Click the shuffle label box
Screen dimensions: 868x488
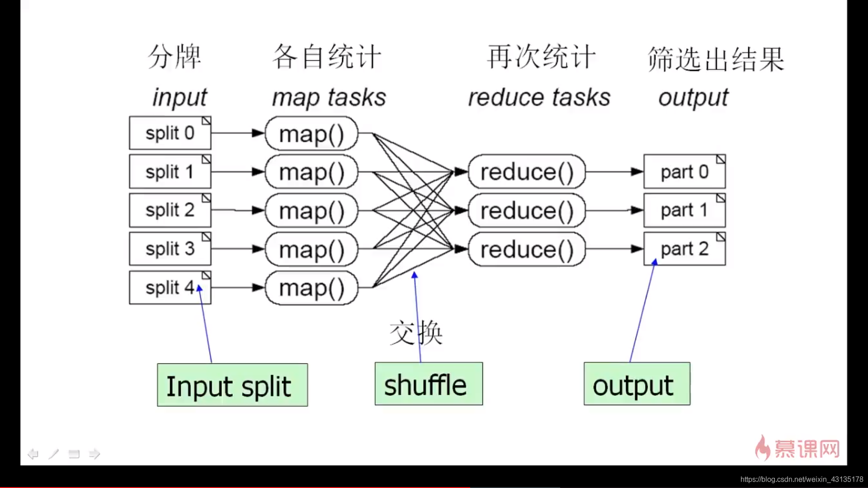pyautogui.click(x=428, y=385)
